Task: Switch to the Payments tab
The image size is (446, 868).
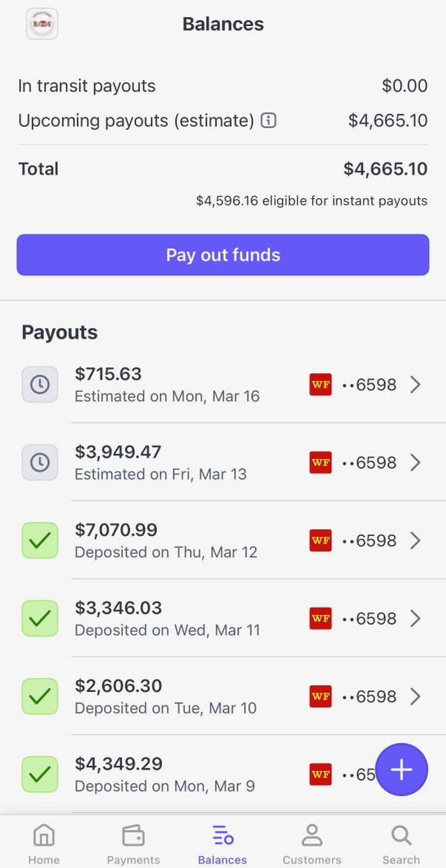Action: click(133, 843)
